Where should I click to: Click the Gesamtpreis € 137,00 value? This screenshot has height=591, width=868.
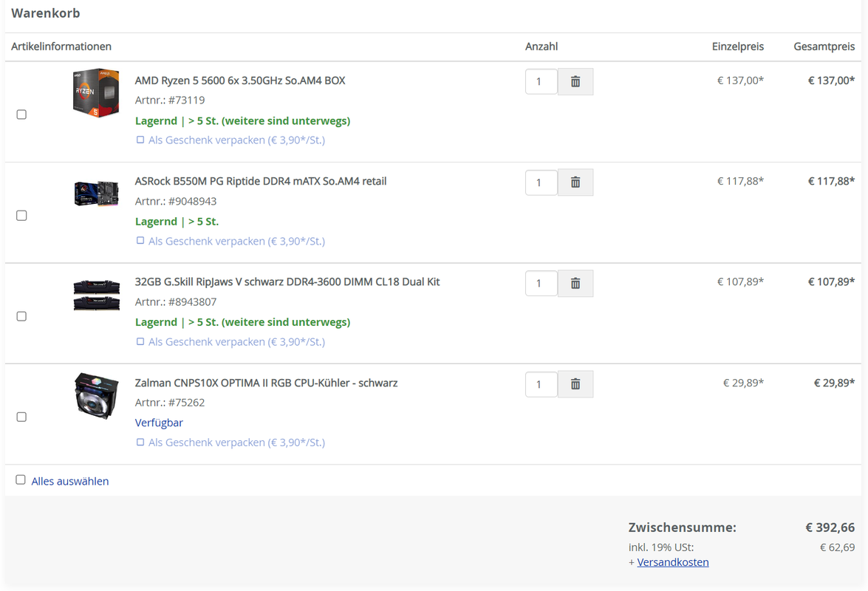832,81
